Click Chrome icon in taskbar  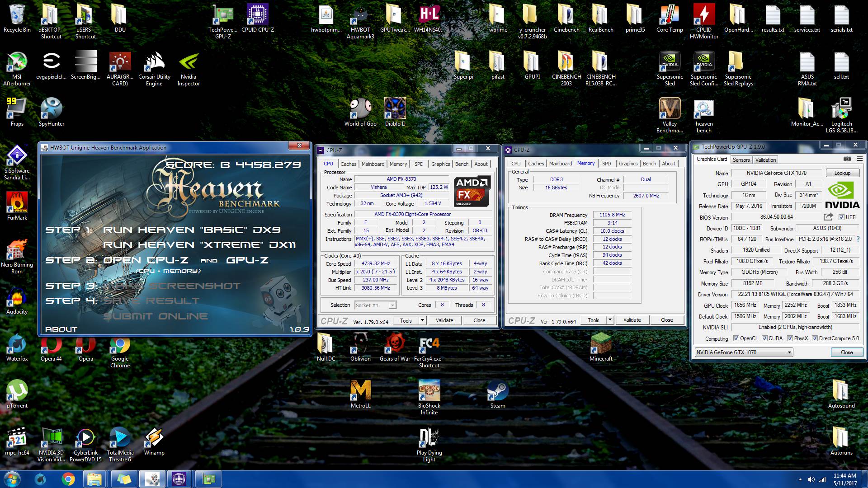(68, 479)
